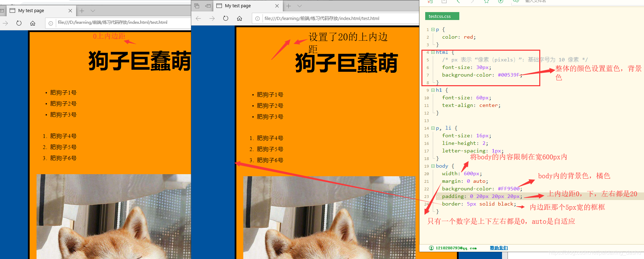Viewport: 644px width, 259px height.
Task: Click the dog photo in middle browser page
Action: 329,218
